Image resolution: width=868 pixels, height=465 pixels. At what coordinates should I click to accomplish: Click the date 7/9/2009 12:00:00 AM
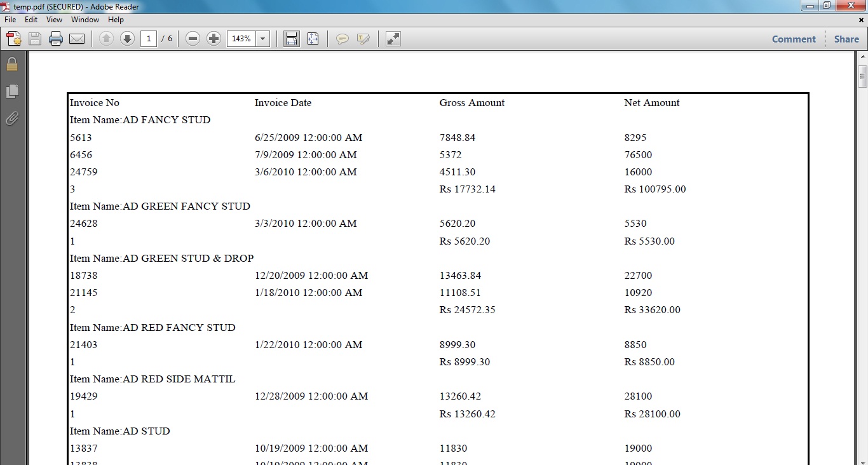pos(306,155)
